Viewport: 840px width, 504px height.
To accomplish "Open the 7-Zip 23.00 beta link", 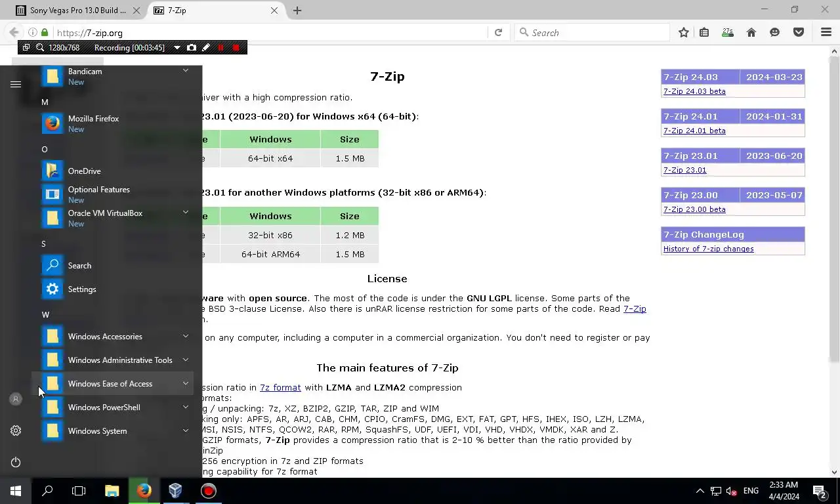I will (694, 209).
